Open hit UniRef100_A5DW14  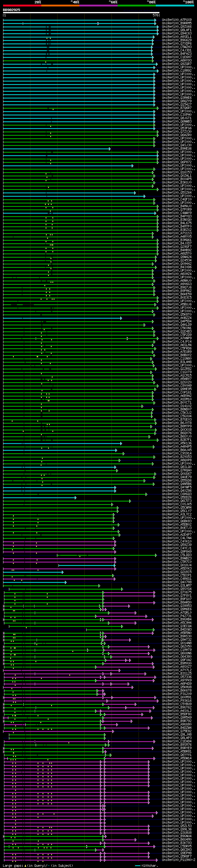tap(177, 758)
